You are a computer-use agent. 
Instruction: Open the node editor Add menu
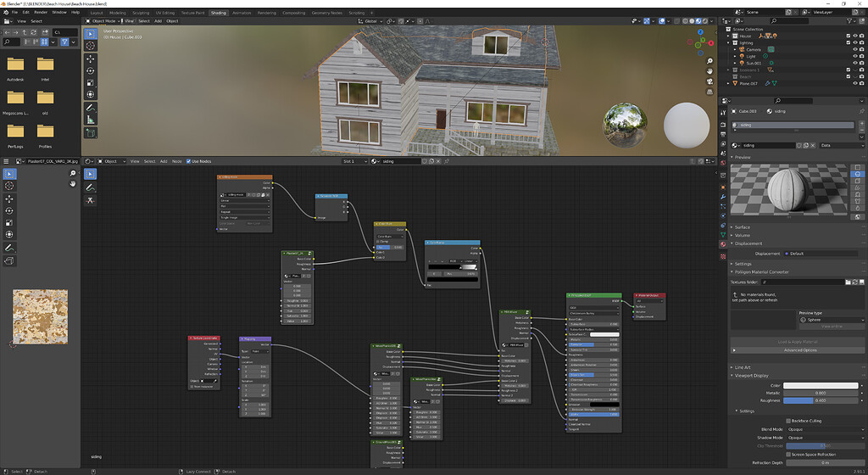click(164, 161)
